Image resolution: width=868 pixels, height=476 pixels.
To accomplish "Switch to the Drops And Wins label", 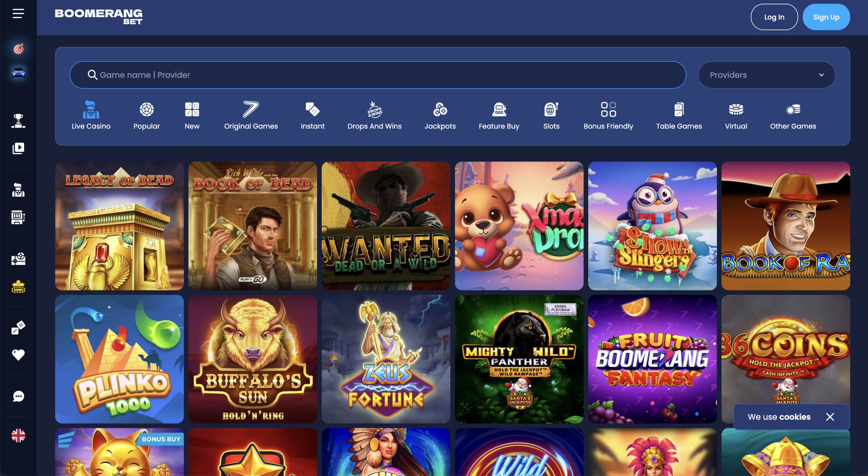I will (374, 126).
